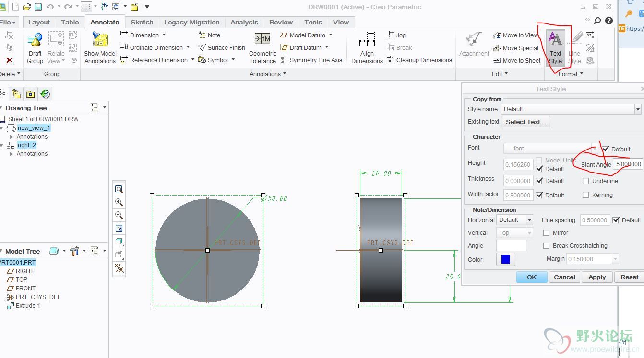
Task: Switch to the Table tab
Action: 70,22
